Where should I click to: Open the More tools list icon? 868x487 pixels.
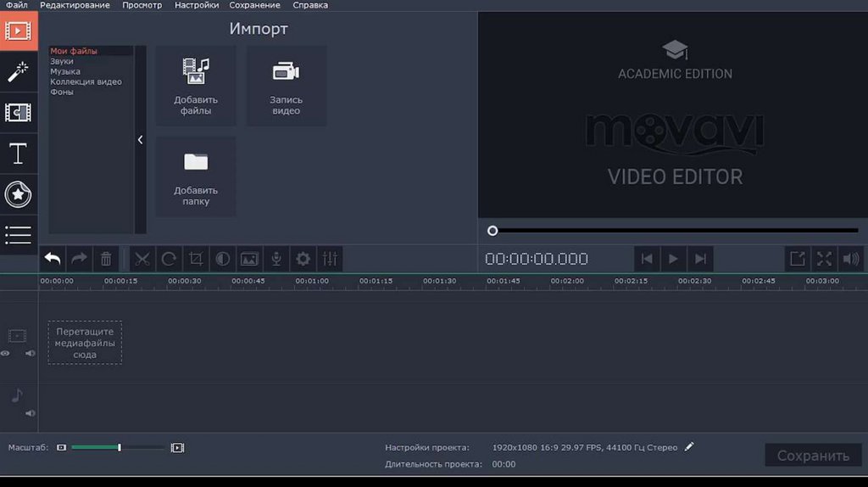[x=19, y=235]
